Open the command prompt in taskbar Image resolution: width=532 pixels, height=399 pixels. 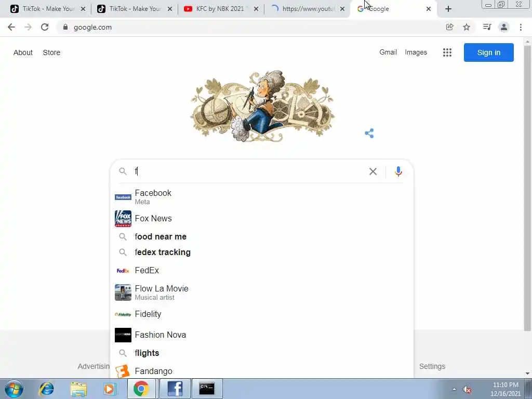pos(207,389)
